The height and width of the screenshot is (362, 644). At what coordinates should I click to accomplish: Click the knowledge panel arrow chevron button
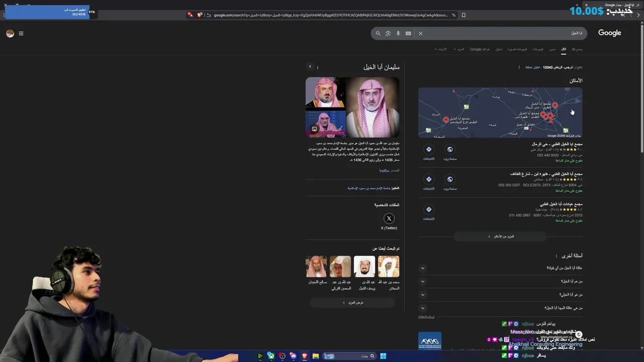[x=310, y=66]
